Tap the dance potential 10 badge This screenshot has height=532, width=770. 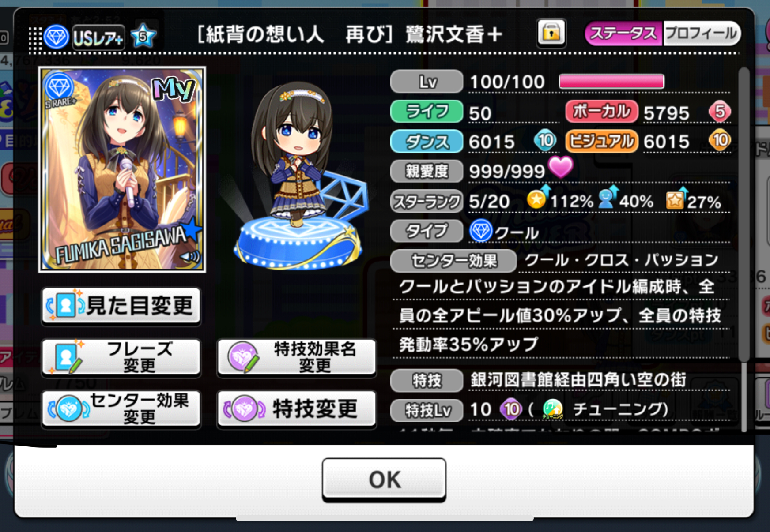tap(545, 141)
